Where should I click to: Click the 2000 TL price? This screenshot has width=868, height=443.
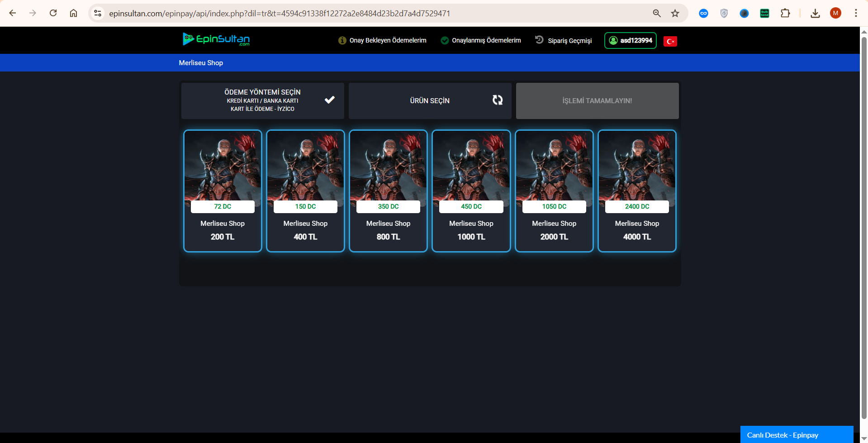pos(554,237)
